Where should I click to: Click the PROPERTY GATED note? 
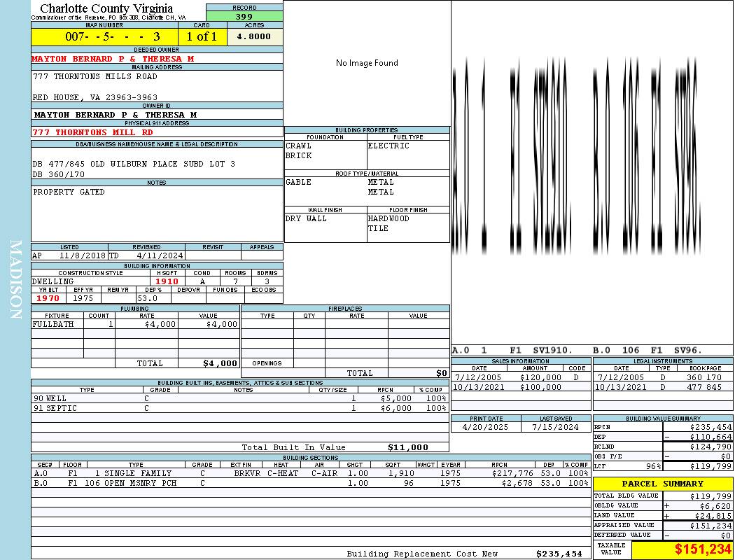point(69,192)
